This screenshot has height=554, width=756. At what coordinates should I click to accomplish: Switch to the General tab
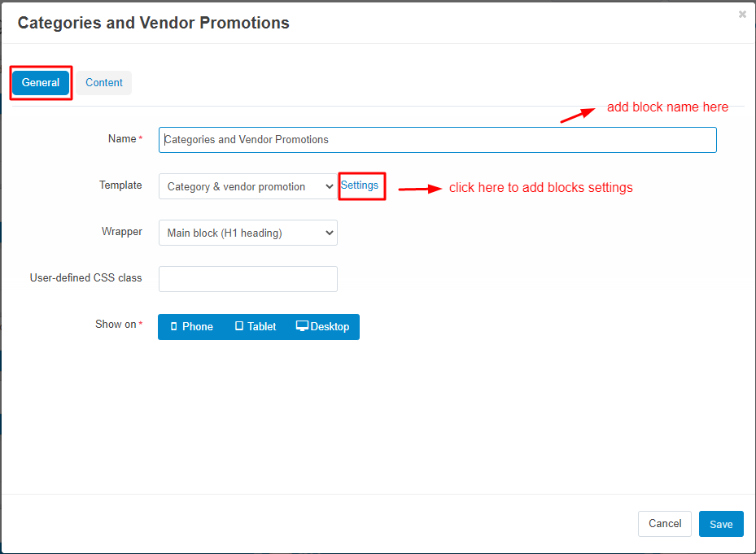click(x=41, y=82)
